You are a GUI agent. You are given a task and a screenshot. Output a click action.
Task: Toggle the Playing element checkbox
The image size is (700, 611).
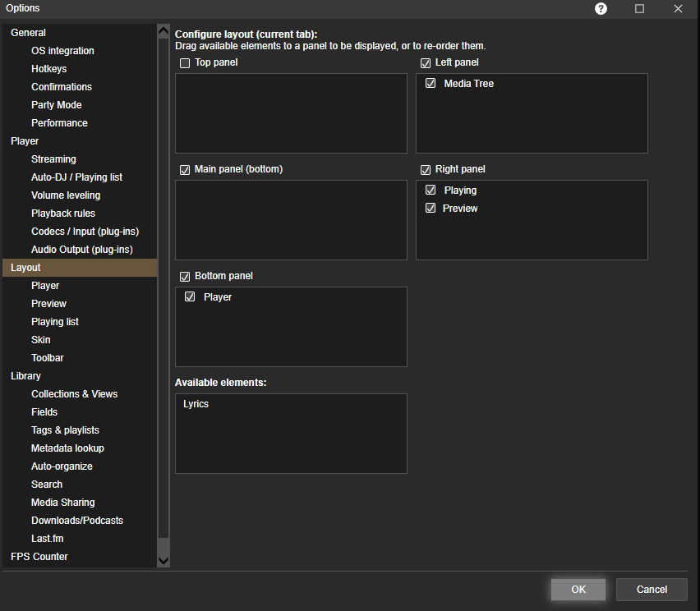431,191
